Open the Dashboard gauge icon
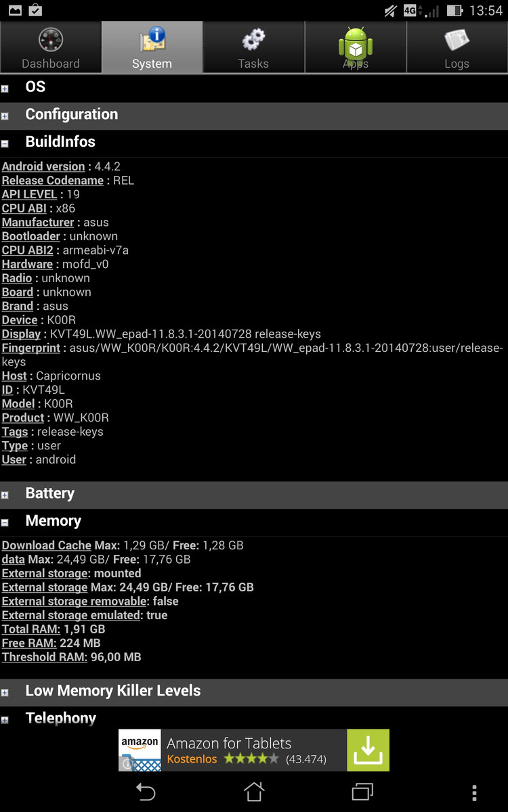The height and width of the screenshot is (812, 508). pyautogui.click(x=50, y=41)
